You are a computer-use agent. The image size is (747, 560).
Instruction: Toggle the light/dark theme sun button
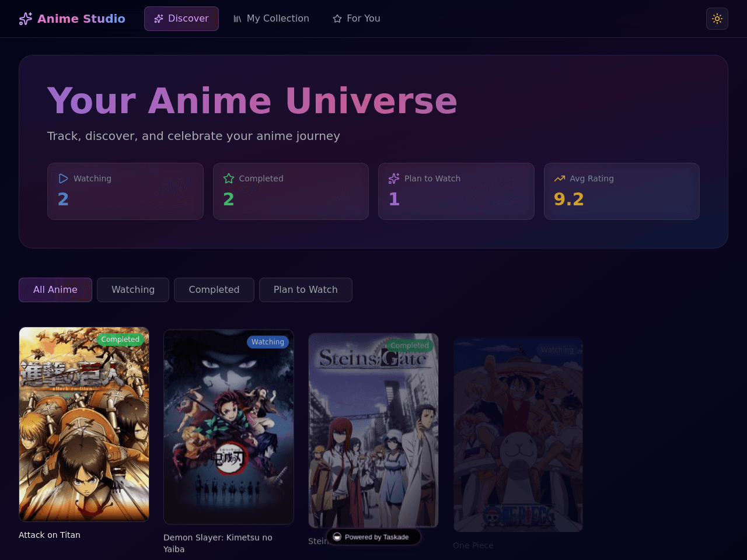coord(717,19)
